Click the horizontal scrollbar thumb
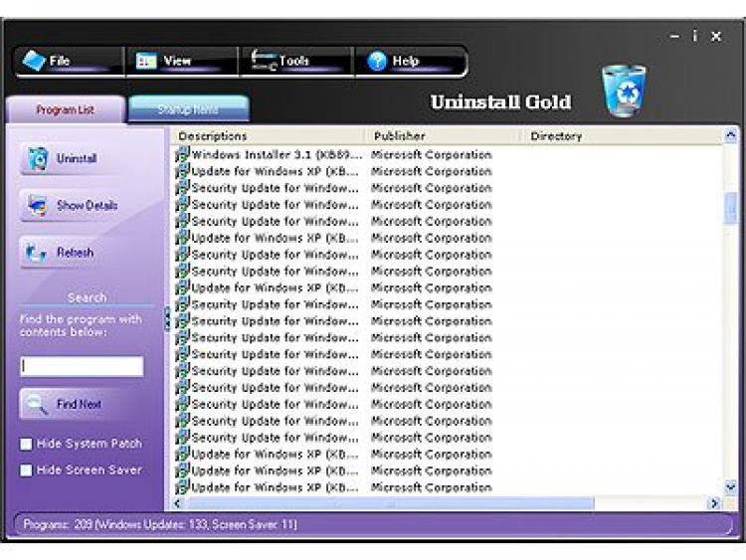Screen dimensions: 746x560 click(390, 503)
